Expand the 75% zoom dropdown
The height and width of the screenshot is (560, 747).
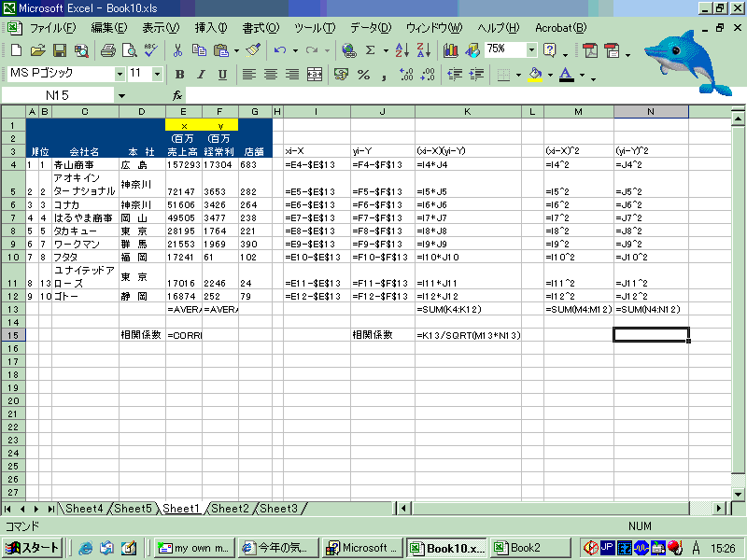(532, 49)
